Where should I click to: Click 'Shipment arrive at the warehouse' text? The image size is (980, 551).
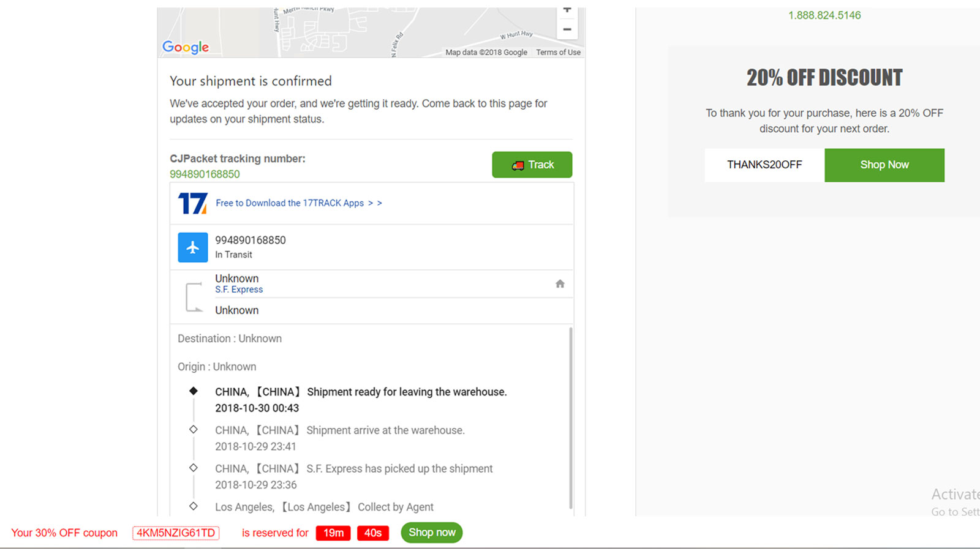385,430
